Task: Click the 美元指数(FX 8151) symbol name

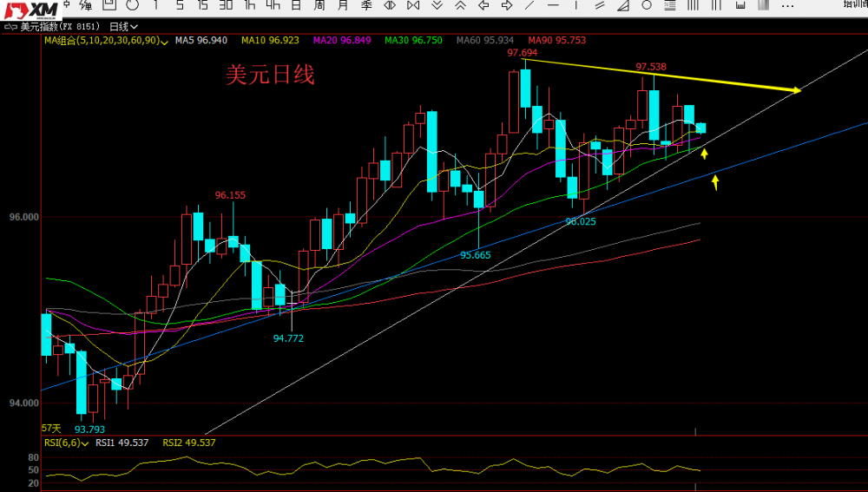Action: point(61,27)
